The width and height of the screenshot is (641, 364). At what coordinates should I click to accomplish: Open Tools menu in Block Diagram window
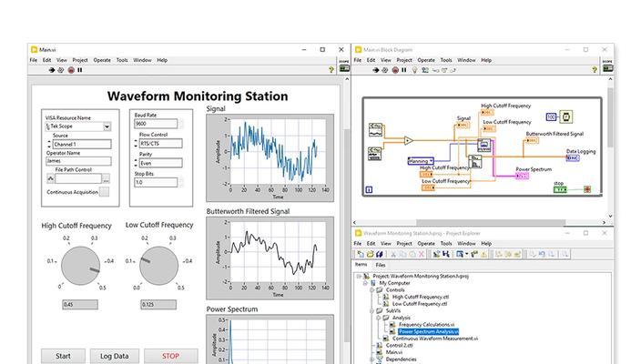(x=446, y=60)
